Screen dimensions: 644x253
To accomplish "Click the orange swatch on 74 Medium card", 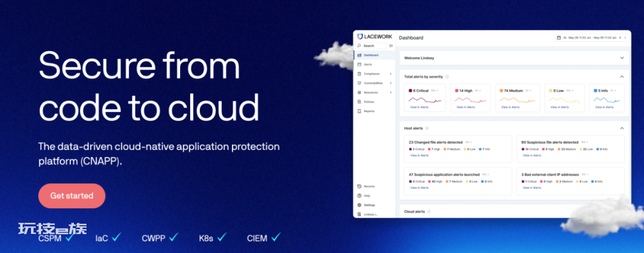I will point(501,90).
